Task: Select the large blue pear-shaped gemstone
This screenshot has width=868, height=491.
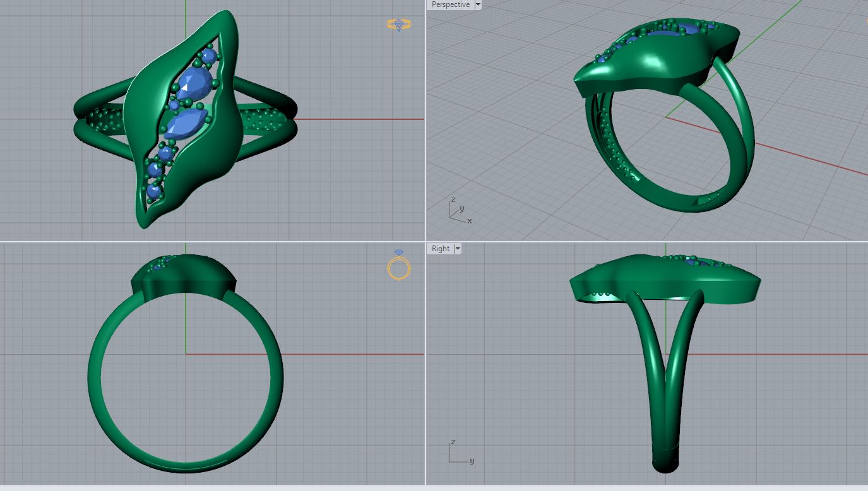Action: click(x=193, y=83)
